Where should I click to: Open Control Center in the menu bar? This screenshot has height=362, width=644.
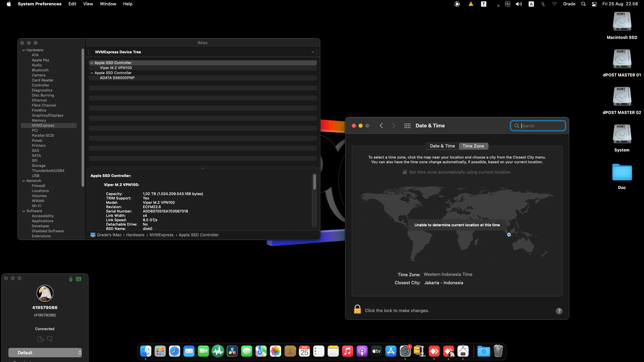click(x=594, y=4)
